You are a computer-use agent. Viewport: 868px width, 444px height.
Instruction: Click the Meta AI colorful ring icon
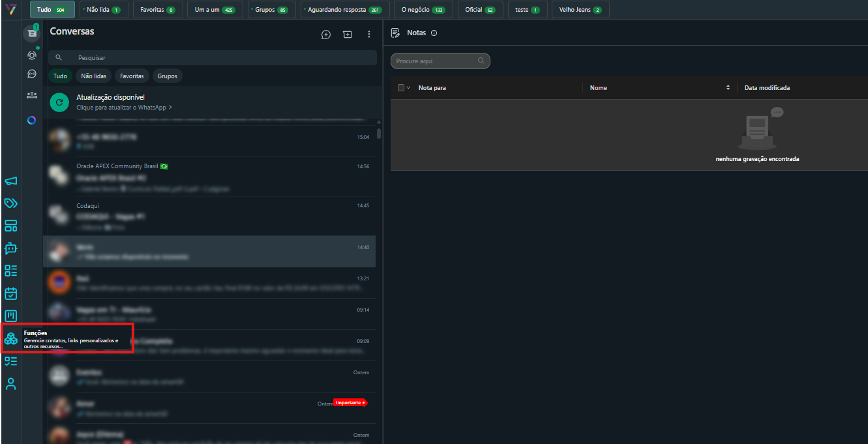pyautogui.click(x=32, y=120)
